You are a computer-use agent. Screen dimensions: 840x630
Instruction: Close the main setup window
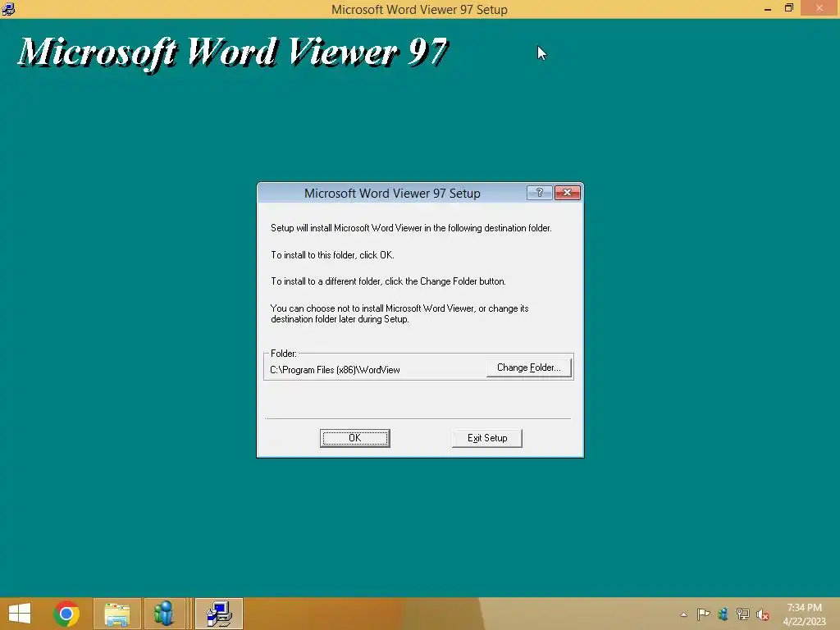coord(819,8)
